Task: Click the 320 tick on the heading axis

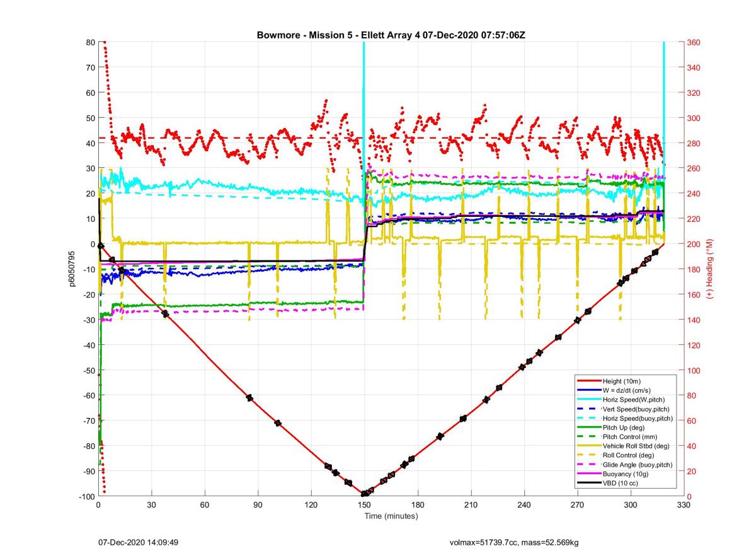Action: click(x=694, y=93)
